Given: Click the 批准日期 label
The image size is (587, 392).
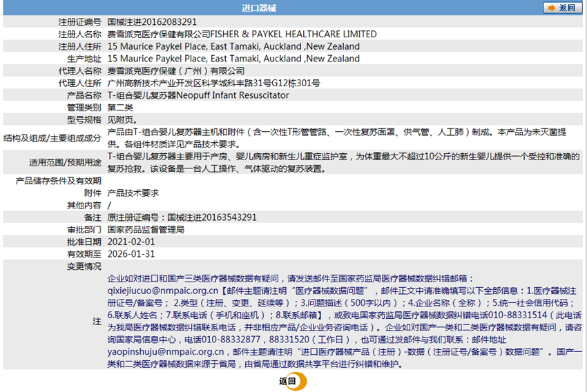Looking at the screenshot, I should (84, 242).
